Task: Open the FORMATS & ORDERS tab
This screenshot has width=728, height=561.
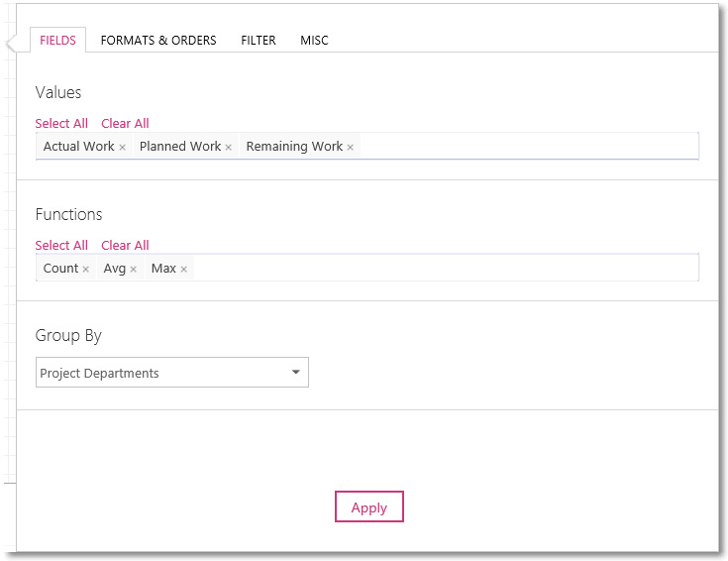Action: (x=158, y=41)
